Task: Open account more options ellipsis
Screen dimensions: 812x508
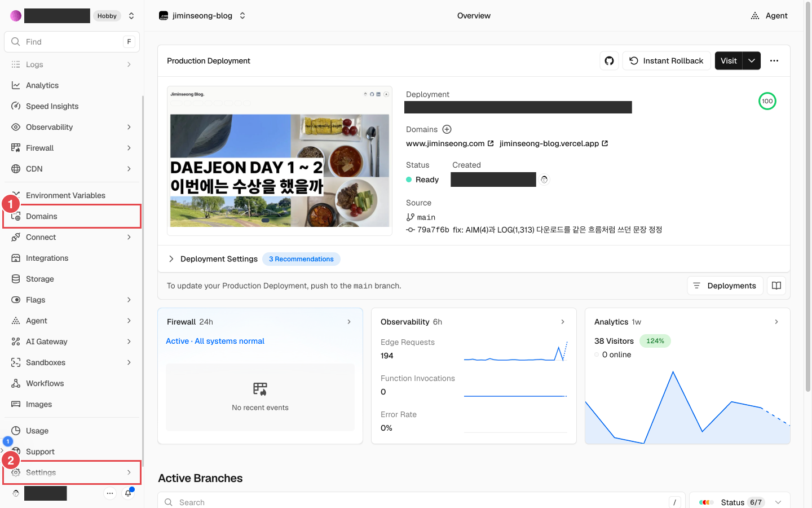Action: (110, 493)
